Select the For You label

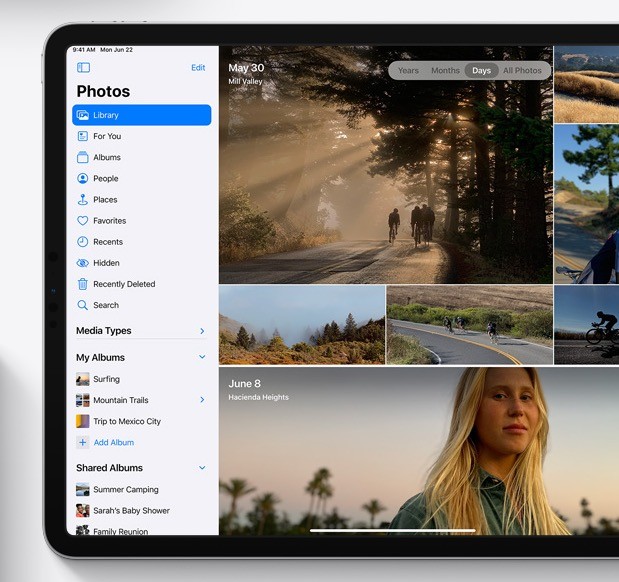[x=107, y=136]
